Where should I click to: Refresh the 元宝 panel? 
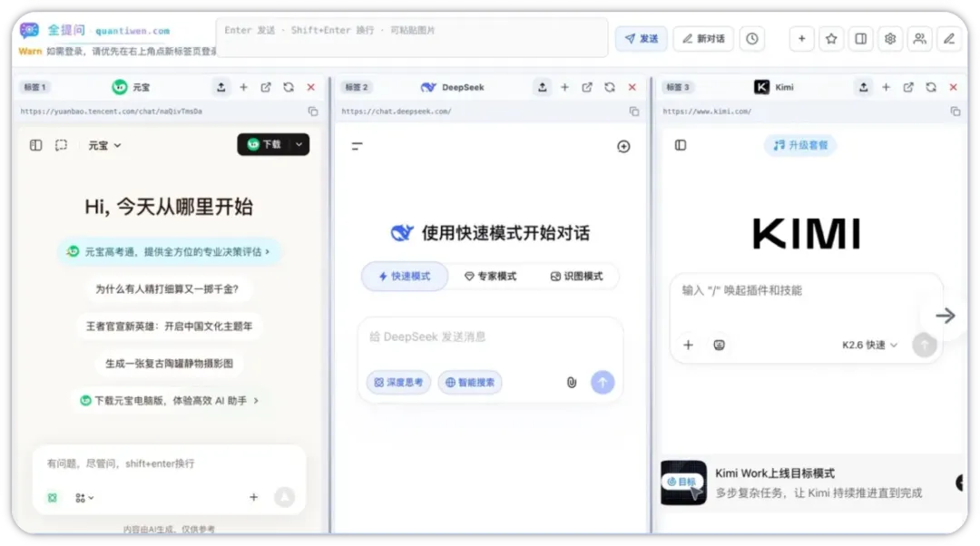tap(289, 87)
